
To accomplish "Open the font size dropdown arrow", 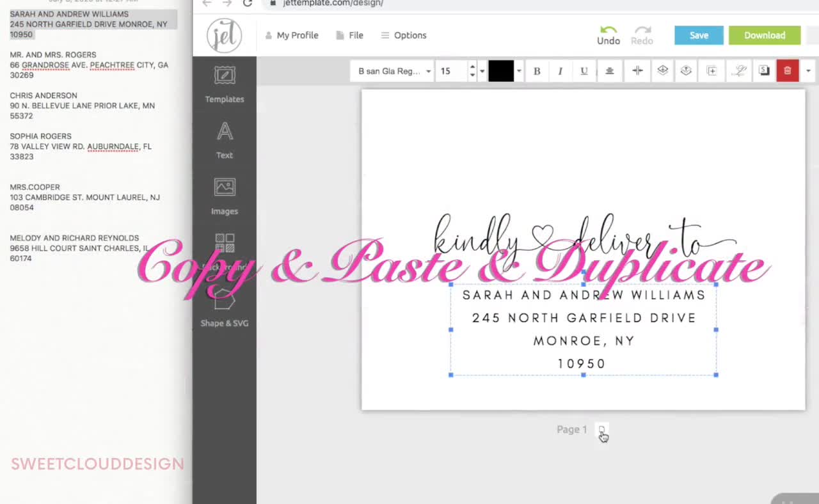I will click(x=482, y=71).
